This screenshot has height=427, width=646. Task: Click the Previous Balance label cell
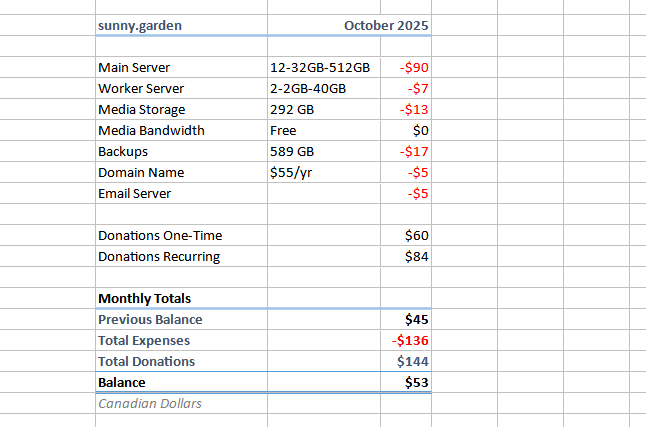[x=181, y=320]
